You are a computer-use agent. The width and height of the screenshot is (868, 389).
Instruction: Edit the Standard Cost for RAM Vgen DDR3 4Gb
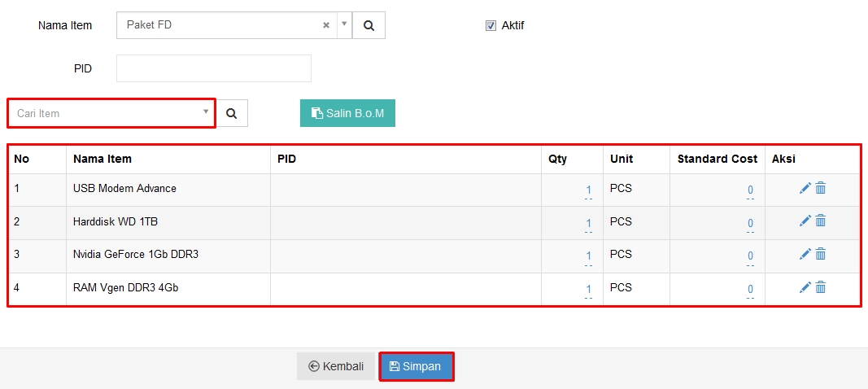coord(750,289)
